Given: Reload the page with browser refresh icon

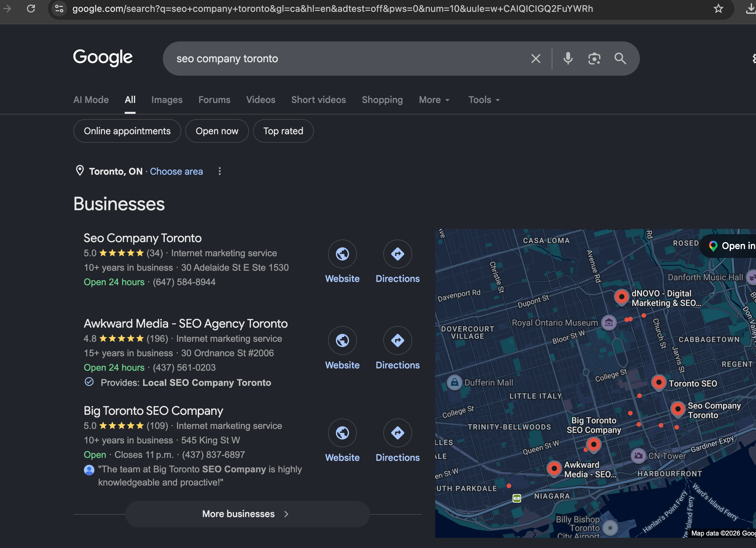Looking at the screenshot, I should (31, 9).
